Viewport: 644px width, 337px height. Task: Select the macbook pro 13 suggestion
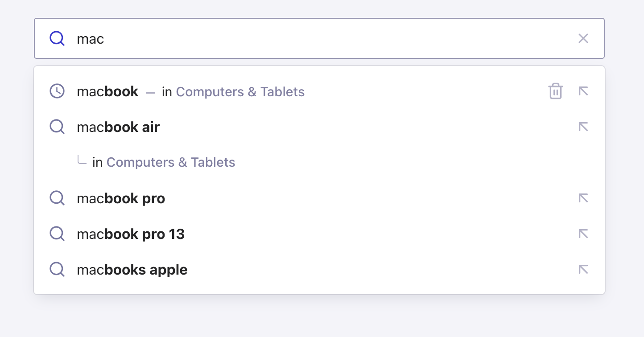point(131,234)
